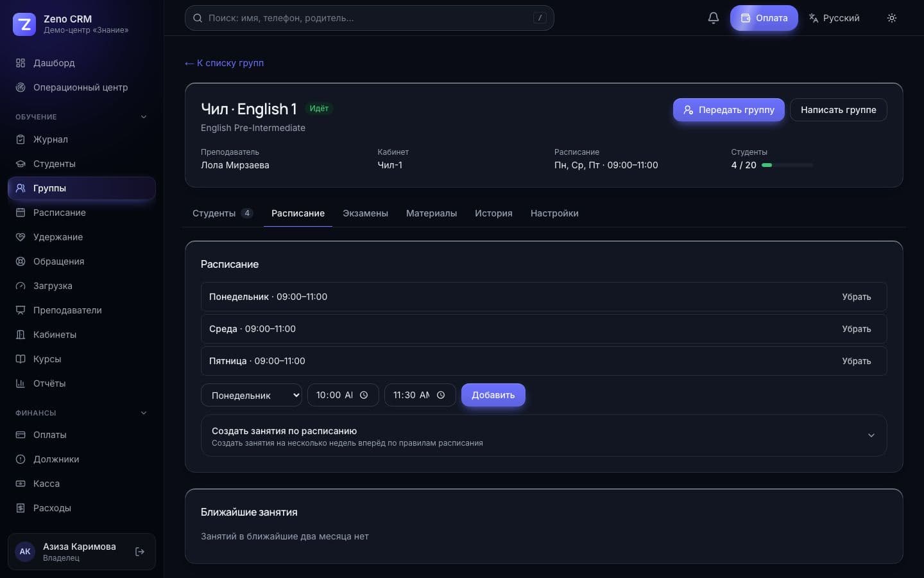The width and height of the screenshot is (924, 578).
Task: Toggle the light/dark theme sun icon
Action: pyautogui.click(x=891, y=18)
